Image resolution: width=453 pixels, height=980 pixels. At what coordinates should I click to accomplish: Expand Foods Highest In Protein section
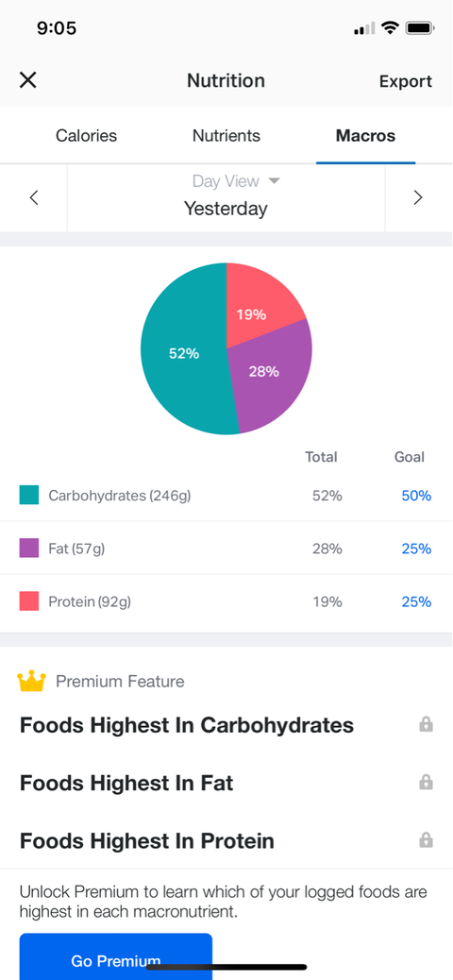(x=226, y=840)
